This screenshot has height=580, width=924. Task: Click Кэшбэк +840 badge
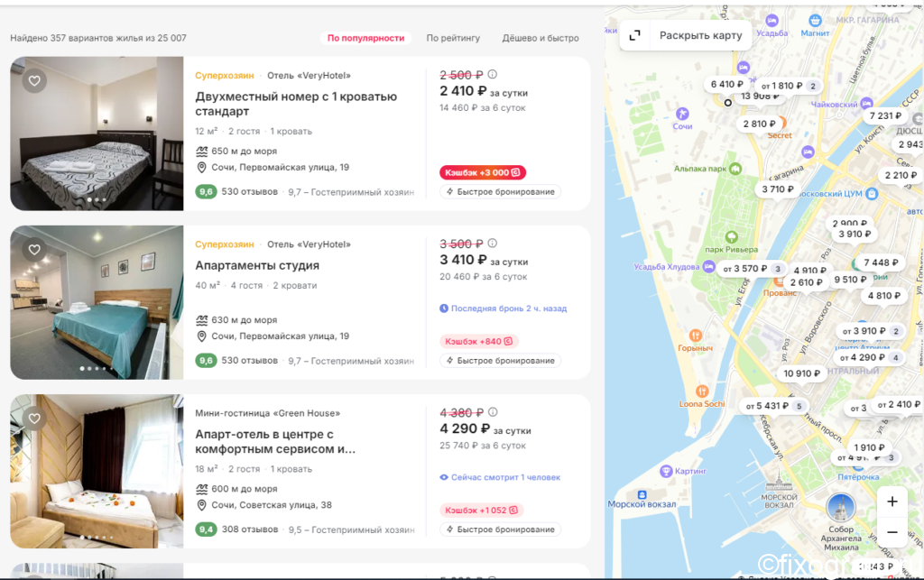coord(479,342)
